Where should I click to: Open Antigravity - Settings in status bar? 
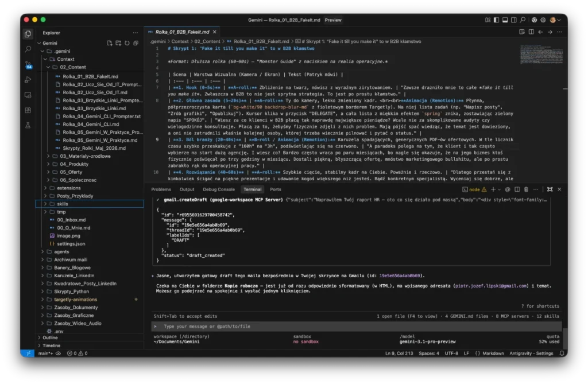coord(531,353)
